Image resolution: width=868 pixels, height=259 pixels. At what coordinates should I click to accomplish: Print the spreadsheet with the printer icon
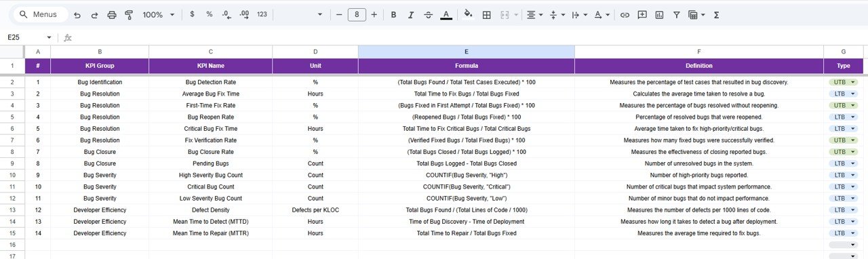pos(112,14)
